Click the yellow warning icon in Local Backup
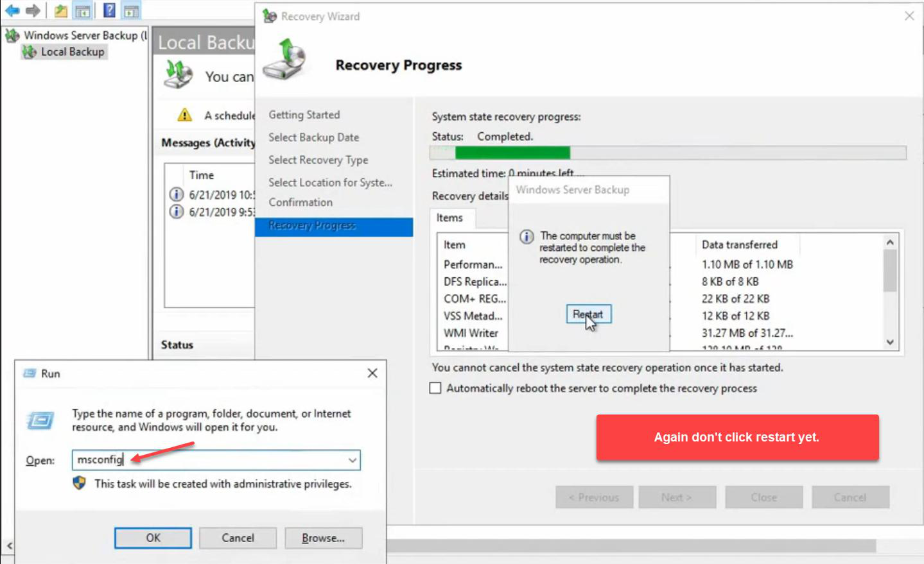 185,115
